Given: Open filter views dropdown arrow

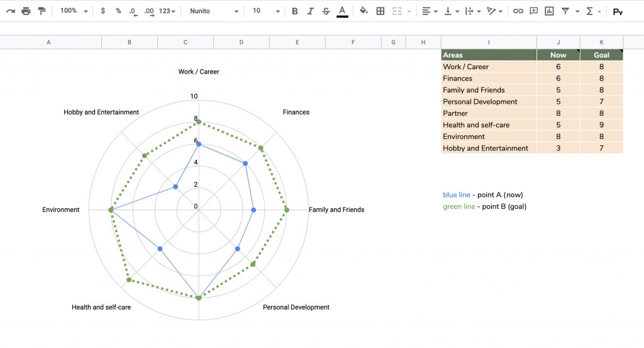Looking at the screenshot, I should (x=577, y=11).
